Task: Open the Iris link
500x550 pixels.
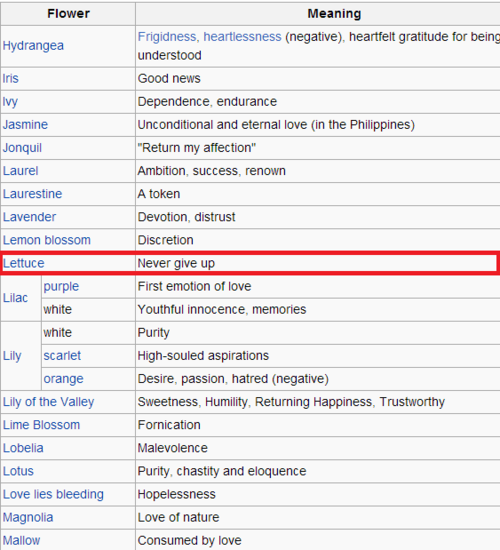Action: click(11, 78)
